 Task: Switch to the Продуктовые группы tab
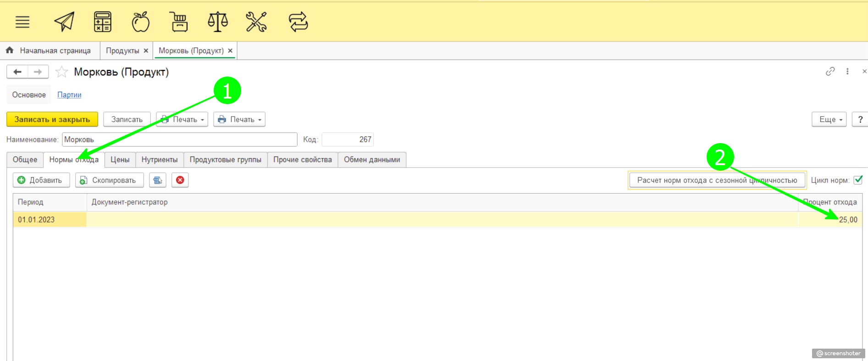pos(225,160)
